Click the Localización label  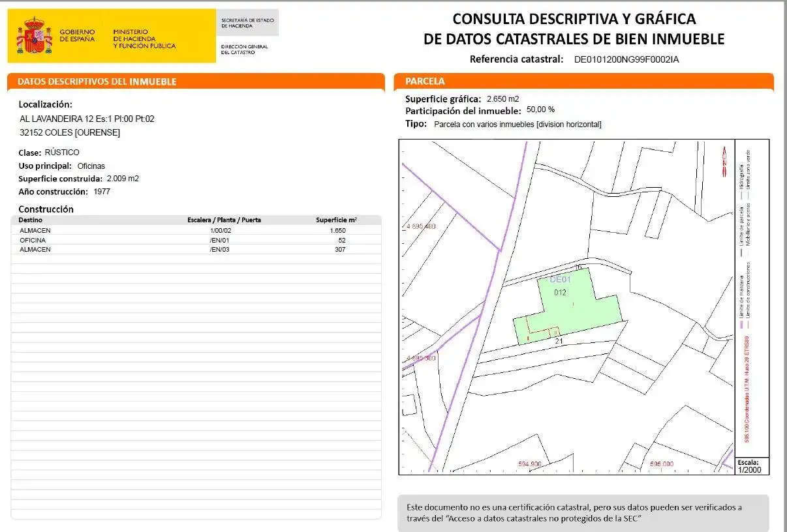click(x=46, y=104)
